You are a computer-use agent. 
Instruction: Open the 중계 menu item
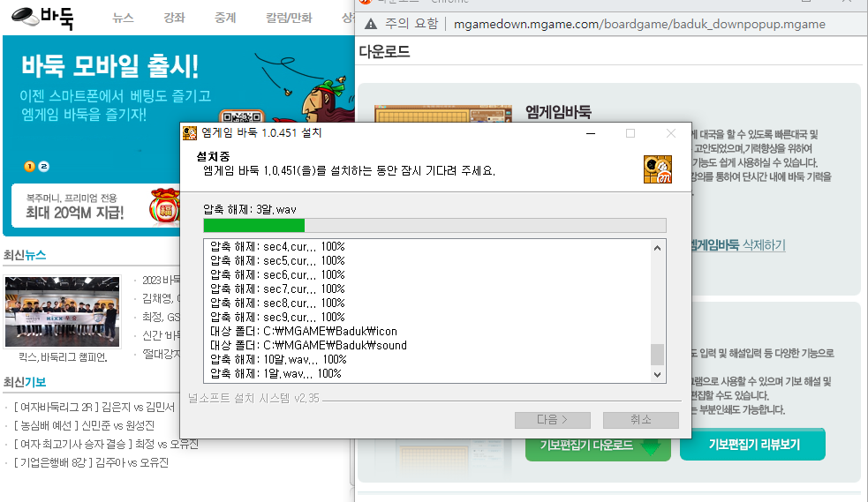point(225,18)
